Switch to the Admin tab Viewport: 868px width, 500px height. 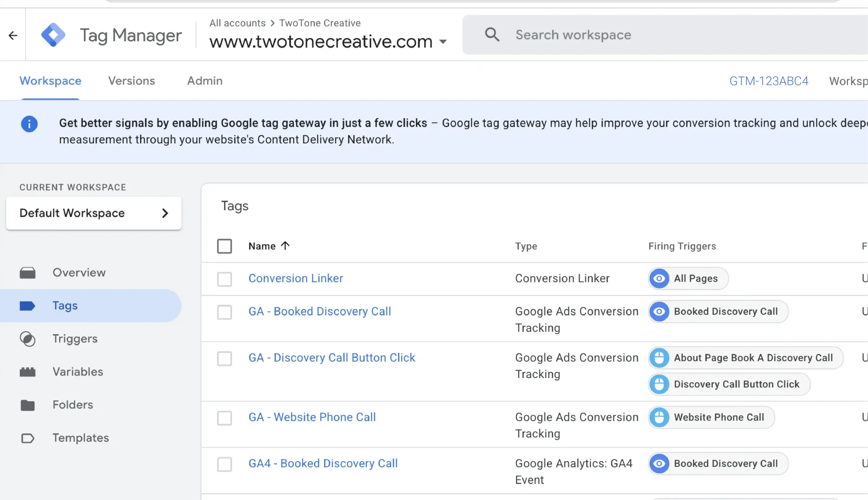205,81
